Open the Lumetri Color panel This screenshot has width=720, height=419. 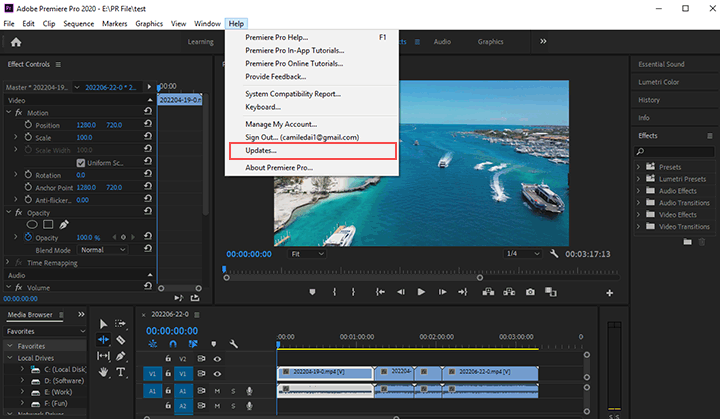658,82
